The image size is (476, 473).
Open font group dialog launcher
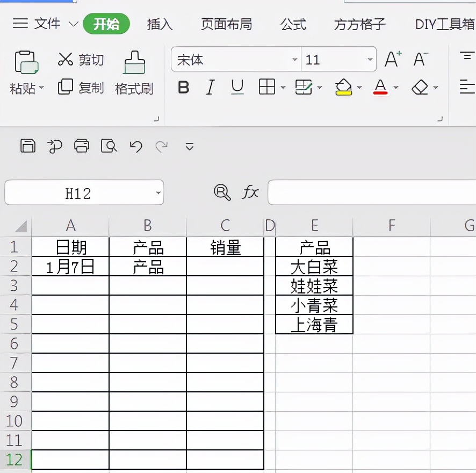click(x=440, y=119)
